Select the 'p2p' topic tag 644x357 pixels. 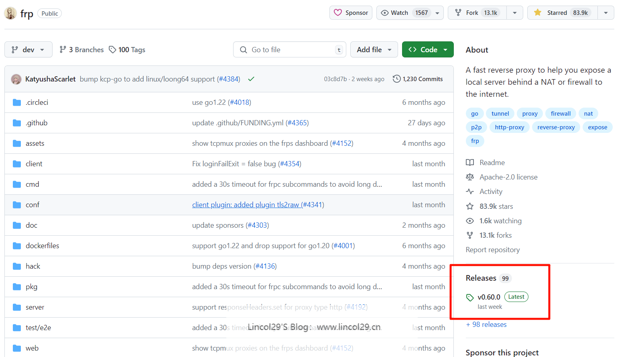point(476,127)
